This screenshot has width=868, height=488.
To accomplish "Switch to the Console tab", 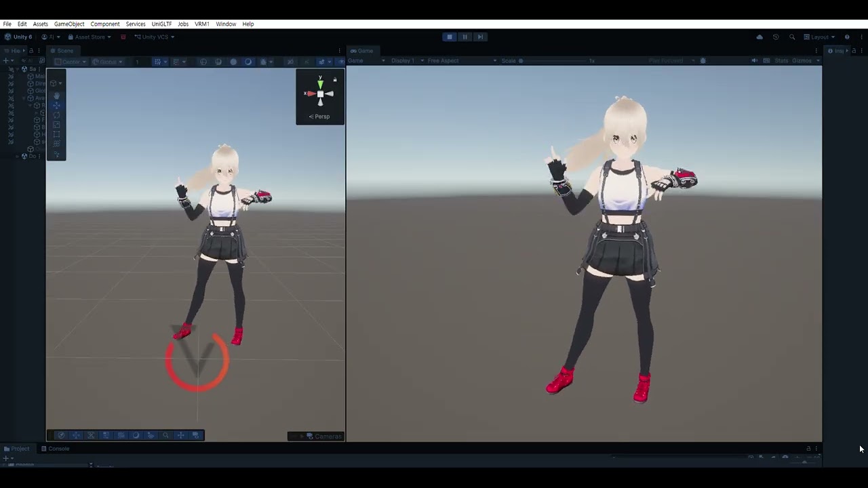I will coord(55,449).
